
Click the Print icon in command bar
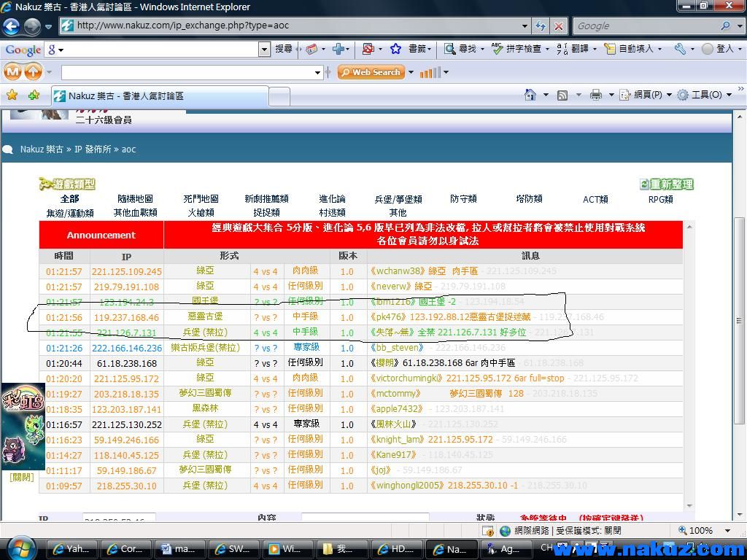(596, 95)
